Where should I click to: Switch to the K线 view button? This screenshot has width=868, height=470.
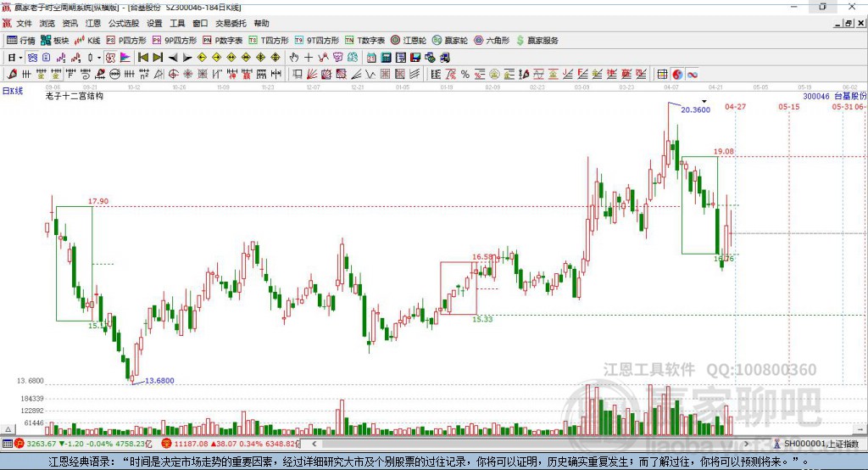pyautogui.click(x=87, y=41)
